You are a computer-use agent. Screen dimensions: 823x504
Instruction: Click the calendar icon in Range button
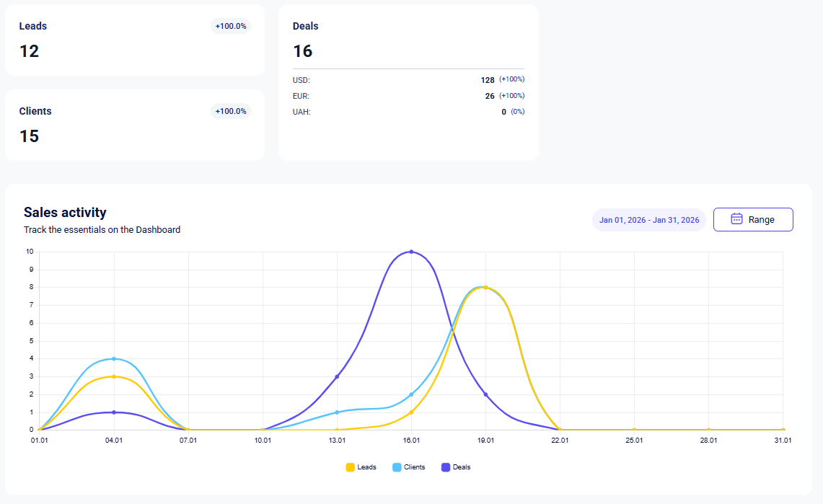click(x=736, y=219)
